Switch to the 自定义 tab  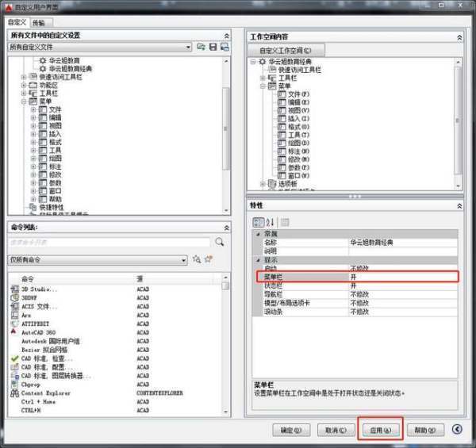[x=17, y=22]
